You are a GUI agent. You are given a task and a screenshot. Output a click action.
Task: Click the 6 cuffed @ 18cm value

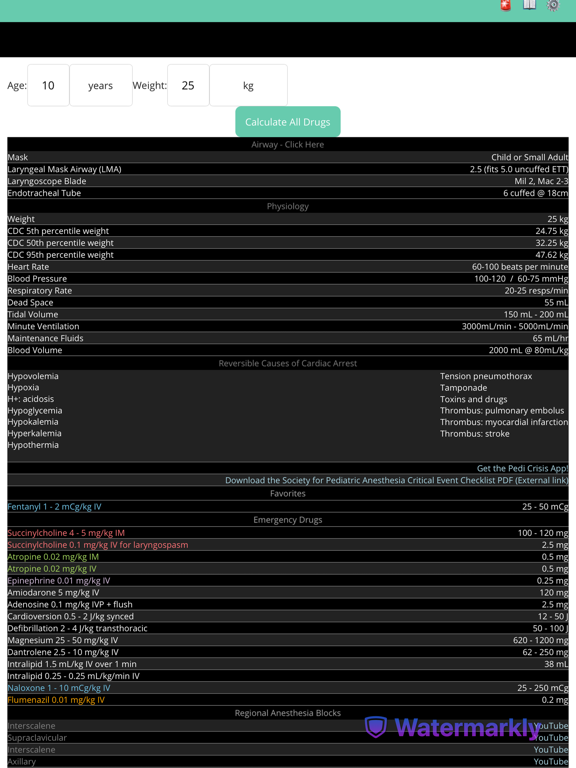coord(536,193)
